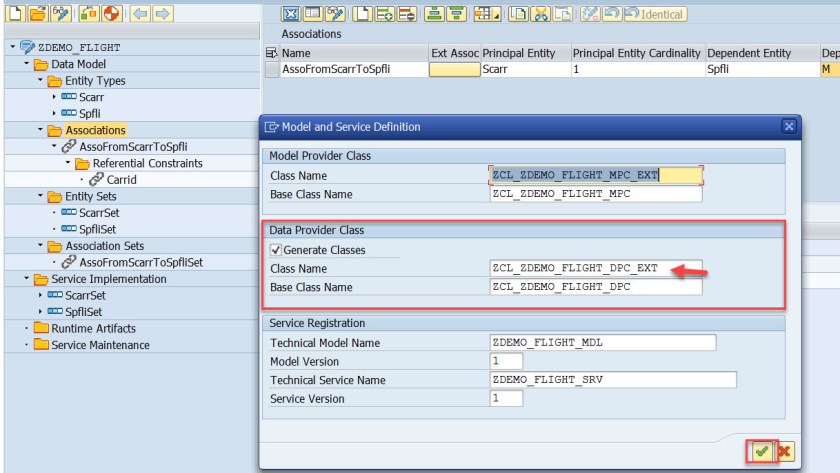Click the red-white generate runtime objects icon
The height and width of the screenshot is (473, 840).
tap(111, 14)
